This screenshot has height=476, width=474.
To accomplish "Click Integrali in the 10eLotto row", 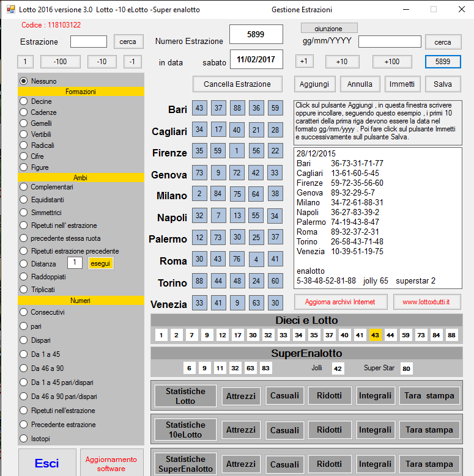I will coord(375,430).
